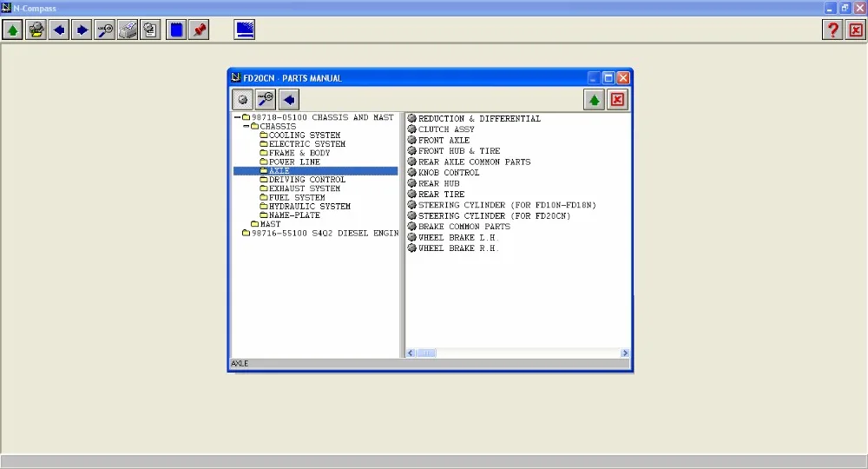Click the gear button in Parts Manual toolbar
The image size is (868, 469).
[242, 100]
